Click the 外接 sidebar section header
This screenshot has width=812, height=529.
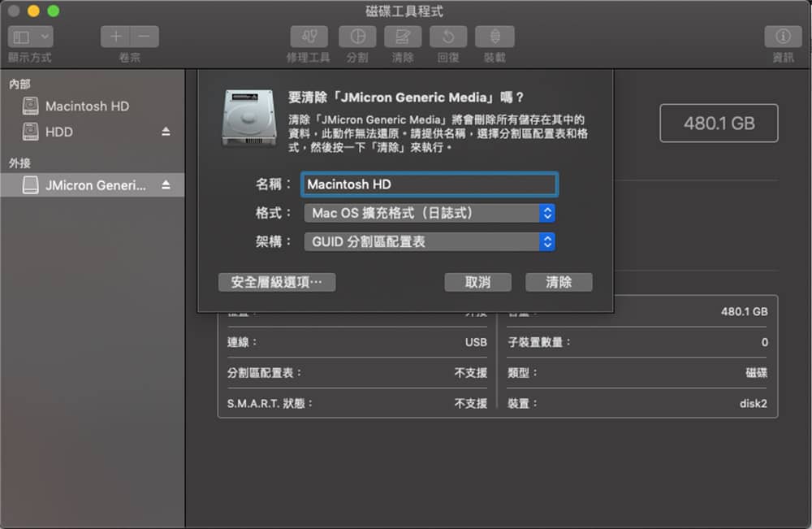click(19, 163)
